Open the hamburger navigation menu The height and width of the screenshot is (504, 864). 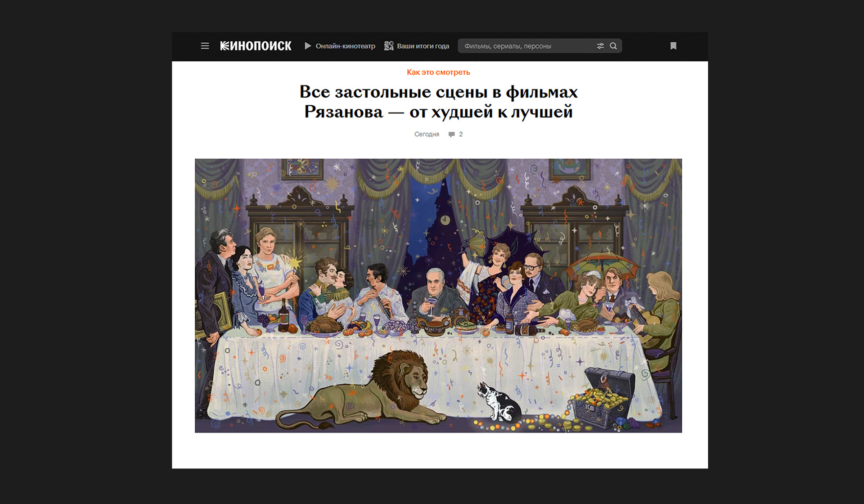205,46
